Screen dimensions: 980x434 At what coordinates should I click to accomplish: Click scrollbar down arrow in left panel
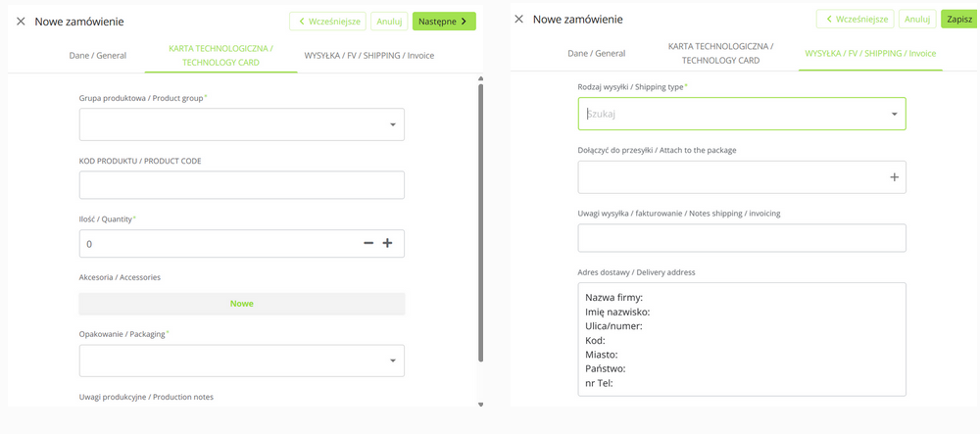tap(480, 404)
